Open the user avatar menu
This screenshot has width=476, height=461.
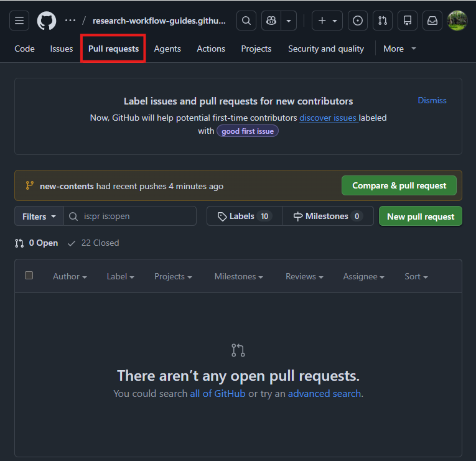457,21
